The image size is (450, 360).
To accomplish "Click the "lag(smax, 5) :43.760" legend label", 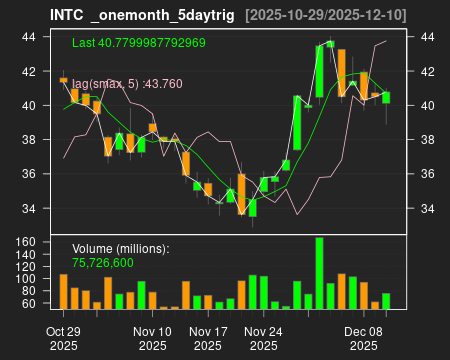I will (x=127, y=84).
